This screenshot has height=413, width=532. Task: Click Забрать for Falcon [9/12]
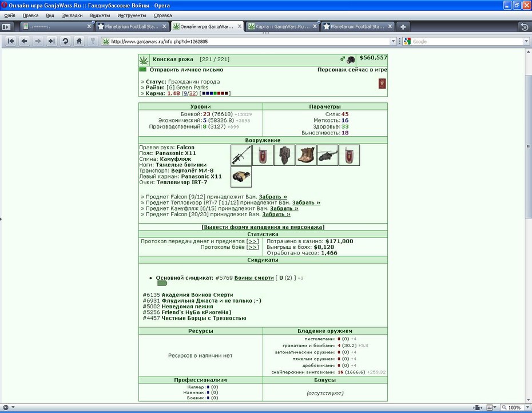pyautogui.click(x=273, y=197)
